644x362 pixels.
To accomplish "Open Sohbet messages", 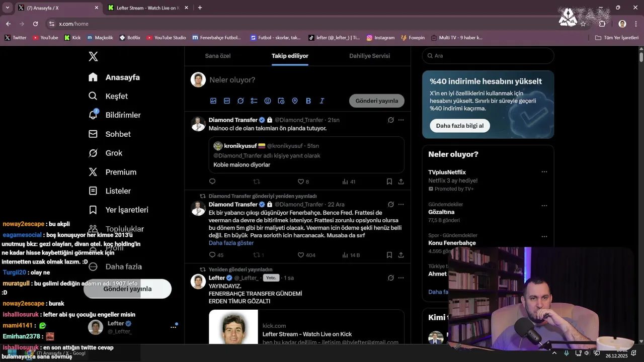I will click(110, 134).
